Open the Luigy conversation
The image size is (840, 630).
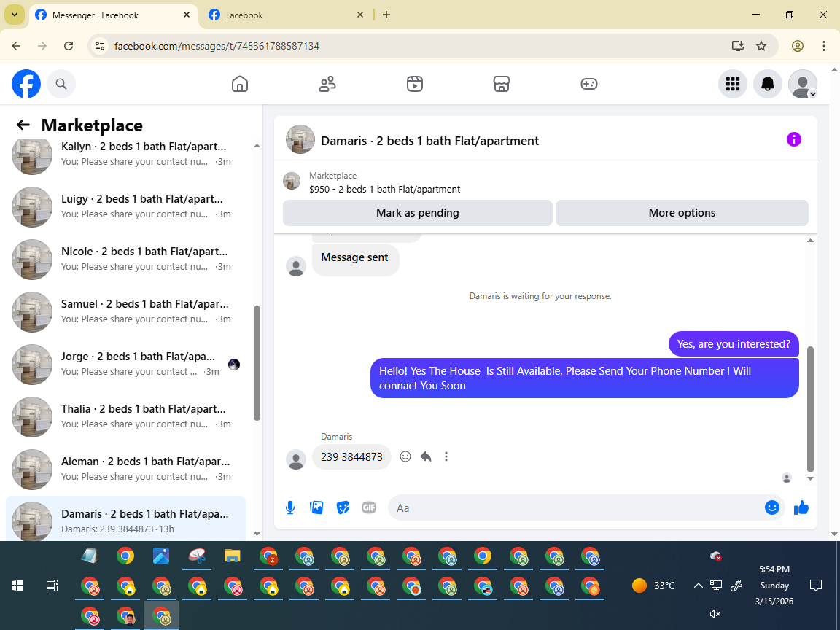(x=125, y=206)
